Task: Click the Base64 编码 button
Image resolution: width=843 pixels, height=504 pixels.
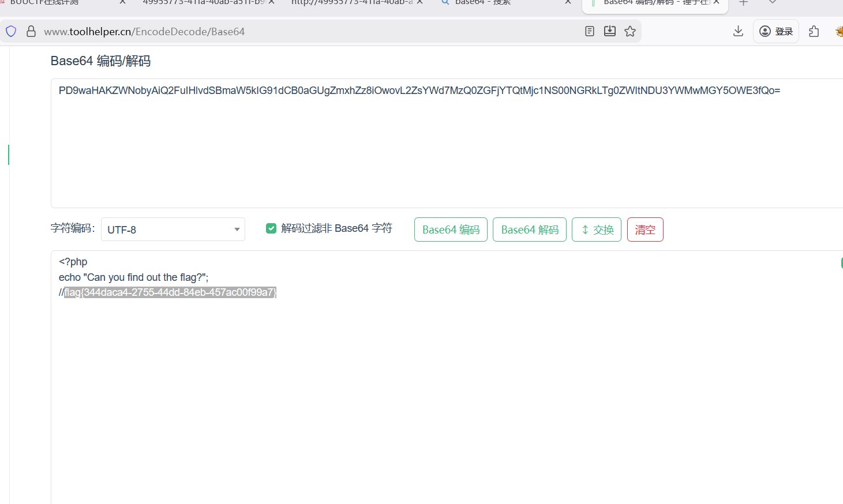Action: point(451,230)
